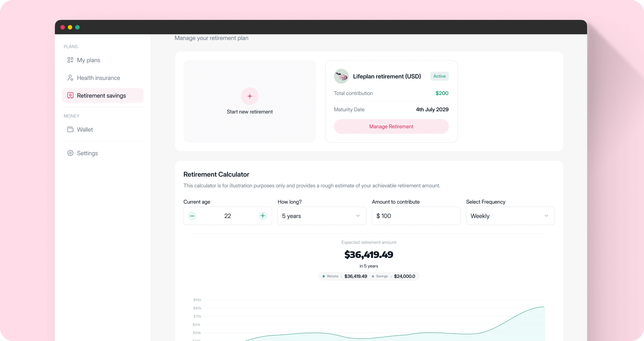Viewport: 644px width, 341px height.
Task: Open the Wallet menu item
Action: point(103,129)
